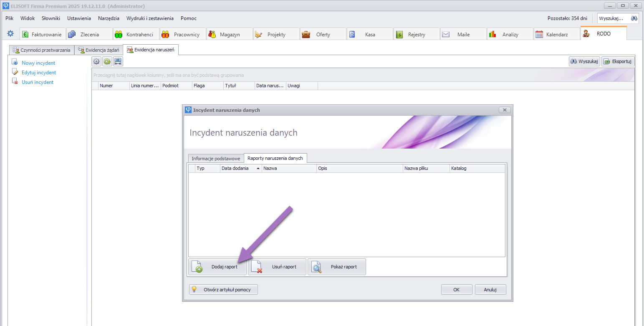Click the Dodaj raport button
This screenshot has width=644, height=326.
(217, 267)
